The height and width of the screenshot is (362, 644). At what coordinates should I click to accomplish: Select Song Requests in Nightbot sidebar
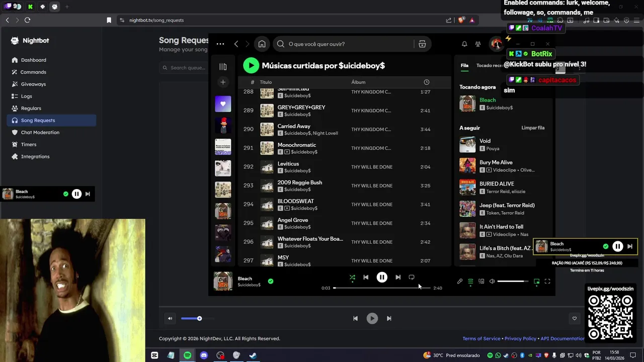(x=51, y=120)
